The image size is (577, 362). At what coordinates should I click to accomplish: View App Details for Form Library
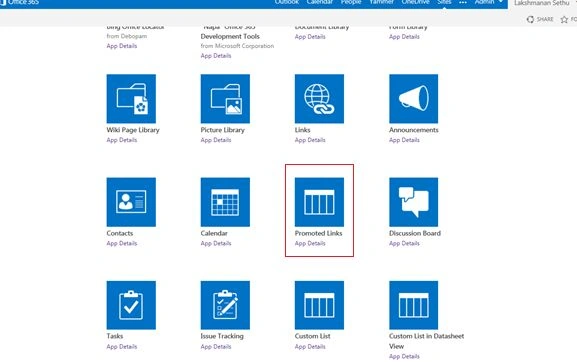point(404,37)
